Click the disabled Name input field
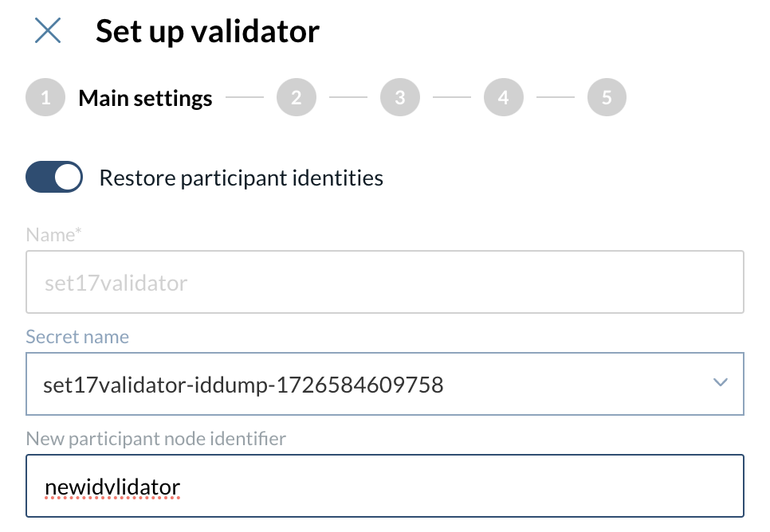This screenshot has width=770, height=532. pyautogui.click(x=384, y=283)
